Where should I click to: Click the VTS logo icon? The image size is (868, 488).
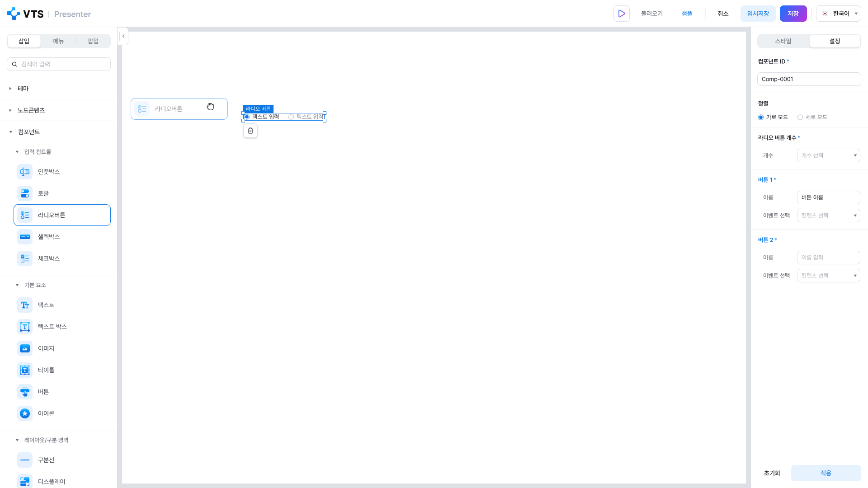pos(14,14)
